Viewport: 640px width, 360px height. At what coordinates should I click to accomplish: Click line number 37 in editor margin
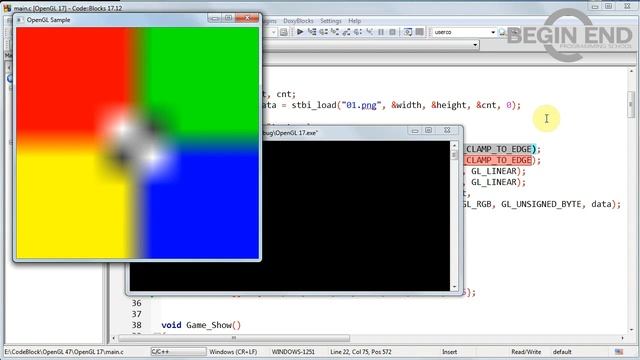(136, 314)
